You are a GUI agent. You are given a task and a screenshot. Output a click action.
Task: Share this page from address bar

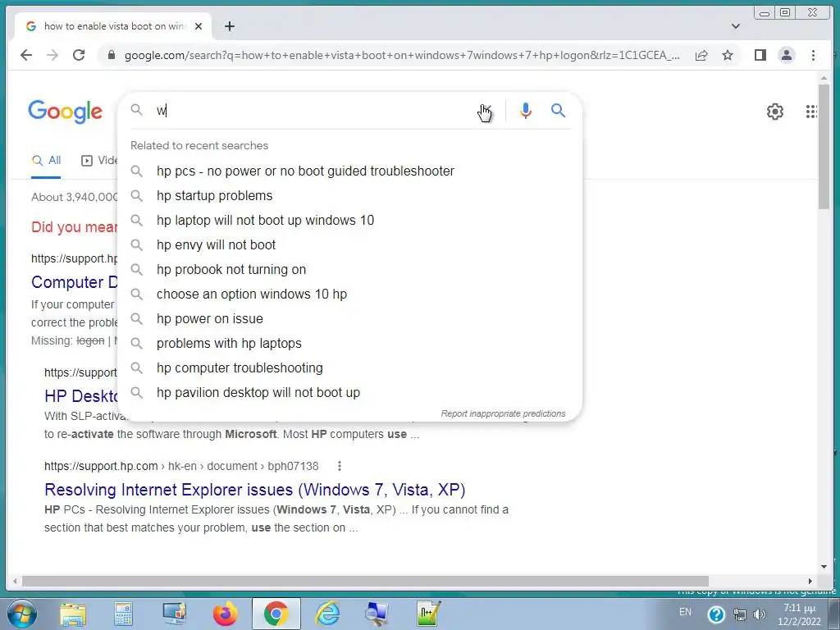[x=701, y=55]
